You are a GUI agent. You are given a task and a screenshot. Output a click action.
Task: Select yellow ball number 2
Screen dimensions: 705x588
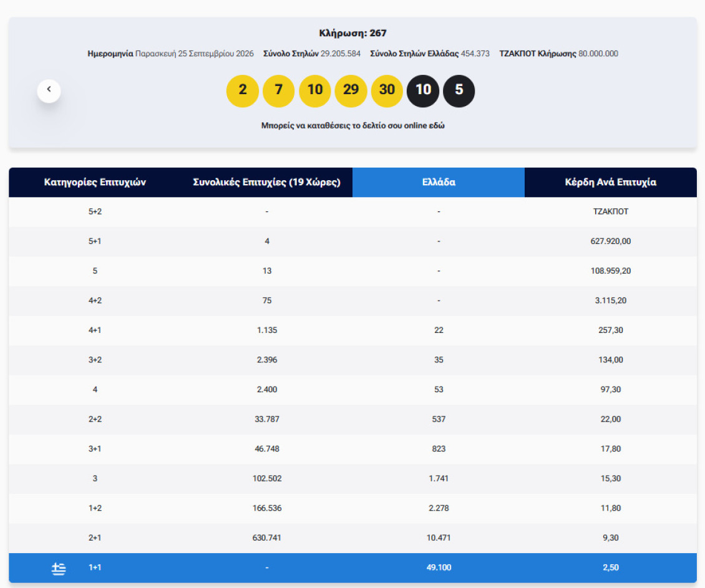pos(242,91)
